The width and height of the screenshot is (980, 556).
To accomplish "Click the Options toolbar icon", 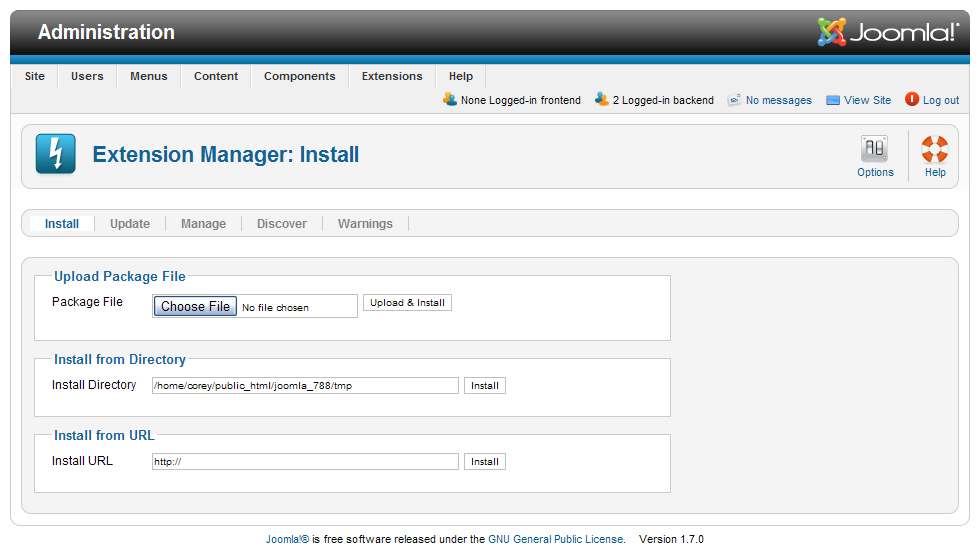I will coord(875,150).
